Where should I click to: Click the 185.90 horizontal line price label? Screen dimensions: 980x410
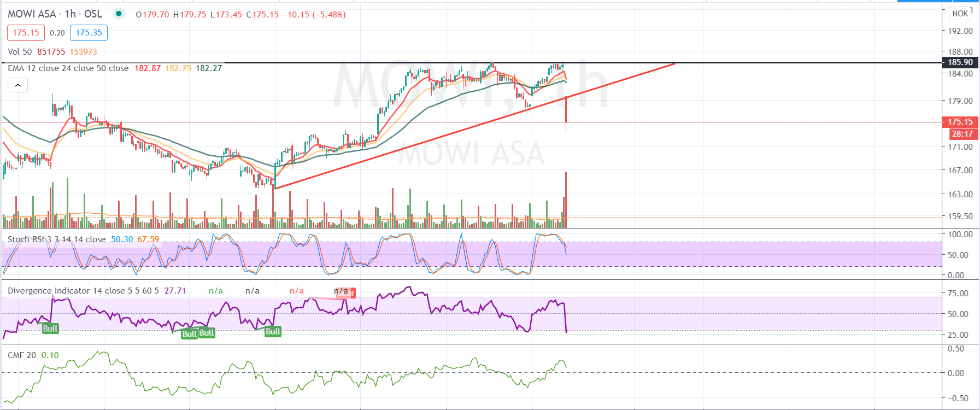[960, 62]
